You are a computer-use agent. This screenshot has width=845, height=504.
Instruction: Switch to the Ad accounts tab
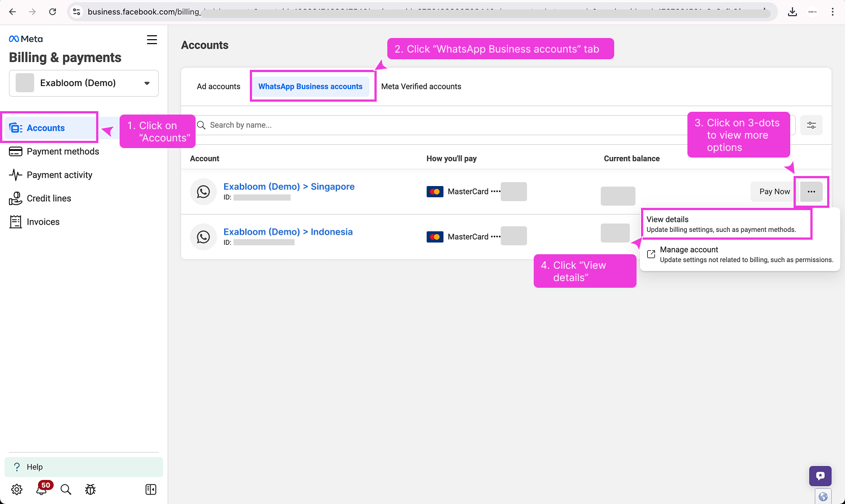coord(219,87)
